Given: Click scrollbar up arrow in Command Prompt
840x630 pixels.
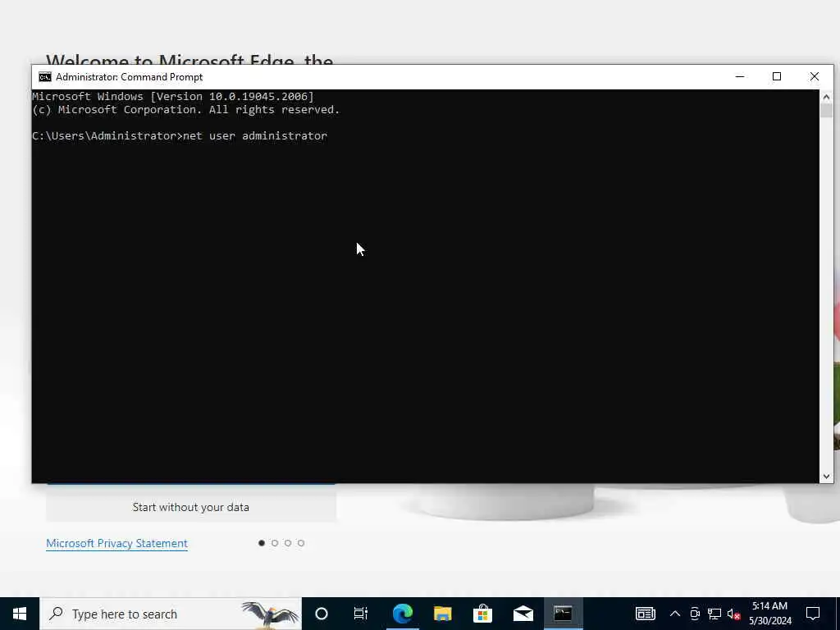Looking at the screenshot, I should coord(826,97).
